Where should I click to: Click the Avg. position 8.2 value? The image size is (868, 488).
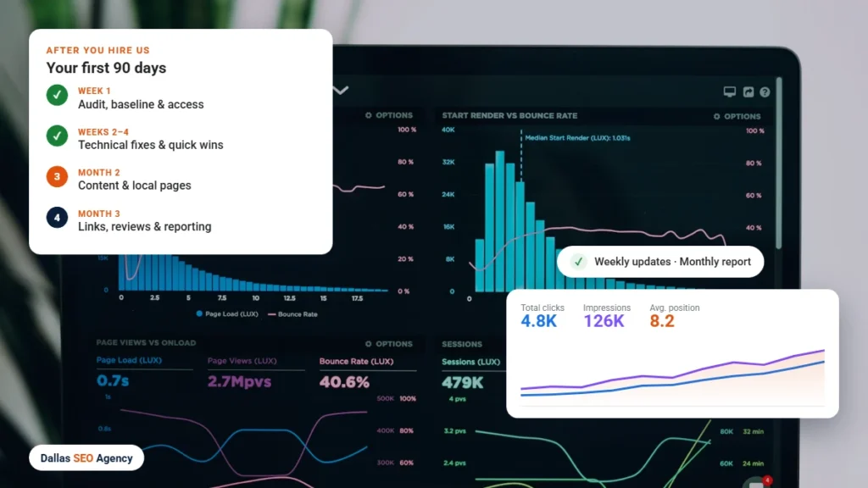(x=662, y=321)
